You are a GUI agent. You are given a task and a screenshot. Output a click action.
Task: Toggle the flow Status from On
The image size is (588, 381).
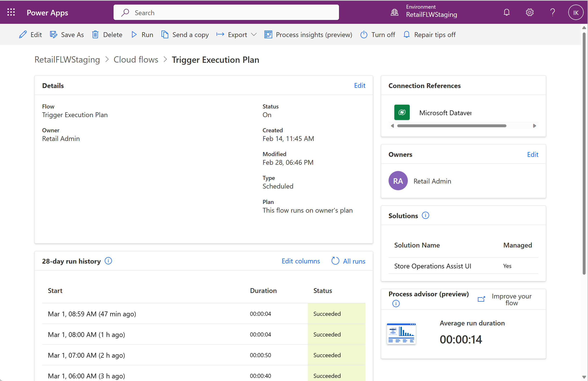coord(377,34)
